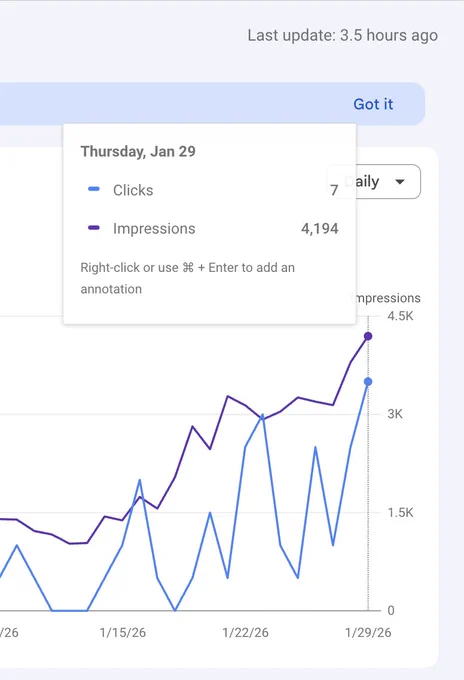
Task: Click the 1.5K axis tick label
Action: pos(400,513)
